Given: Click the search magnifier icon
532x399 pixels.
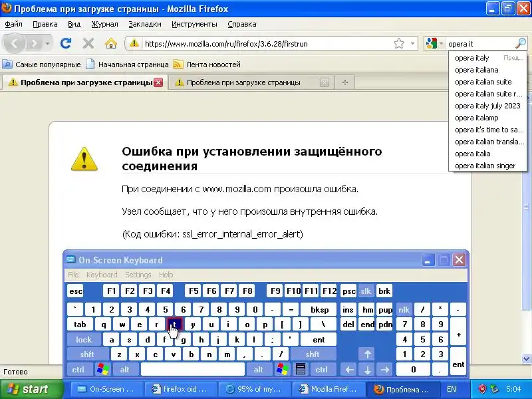Looking at the screenshot, I should point(521,43).
